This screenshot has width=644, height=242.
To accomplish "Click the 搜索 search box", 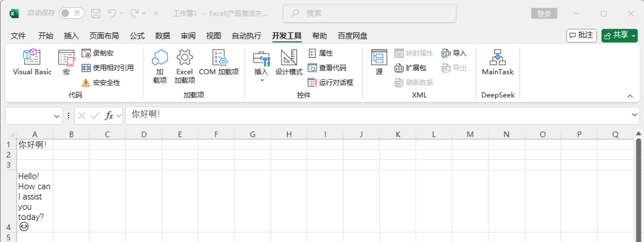I will click(370, 13).
